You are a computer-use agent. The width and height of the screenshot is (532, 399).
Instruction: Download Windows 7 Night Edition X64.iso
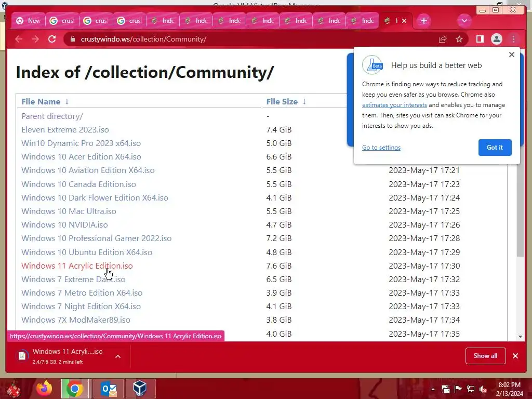(81, 307)
